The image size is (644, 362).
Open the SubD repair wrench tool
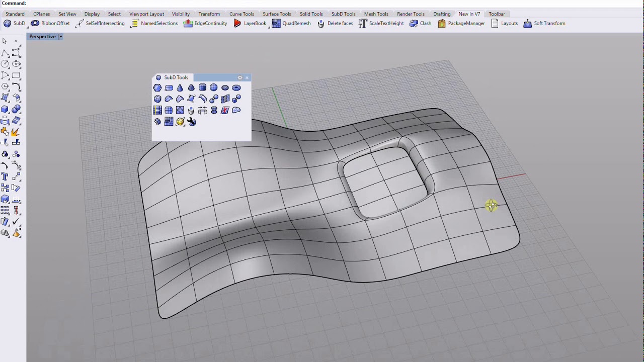(x=192, y=122)
